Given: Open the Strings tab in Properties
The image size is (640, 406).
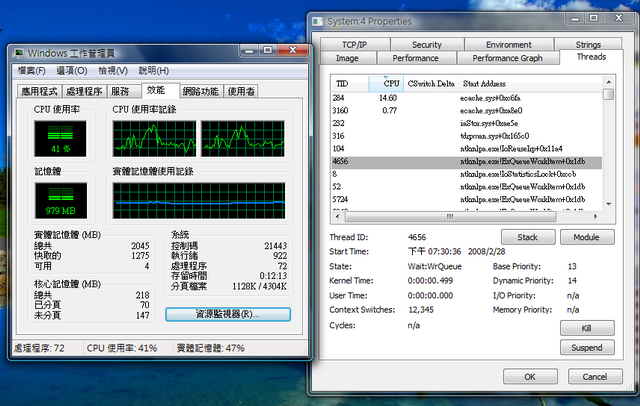Looking at the screenshot, I should [588, 44].
